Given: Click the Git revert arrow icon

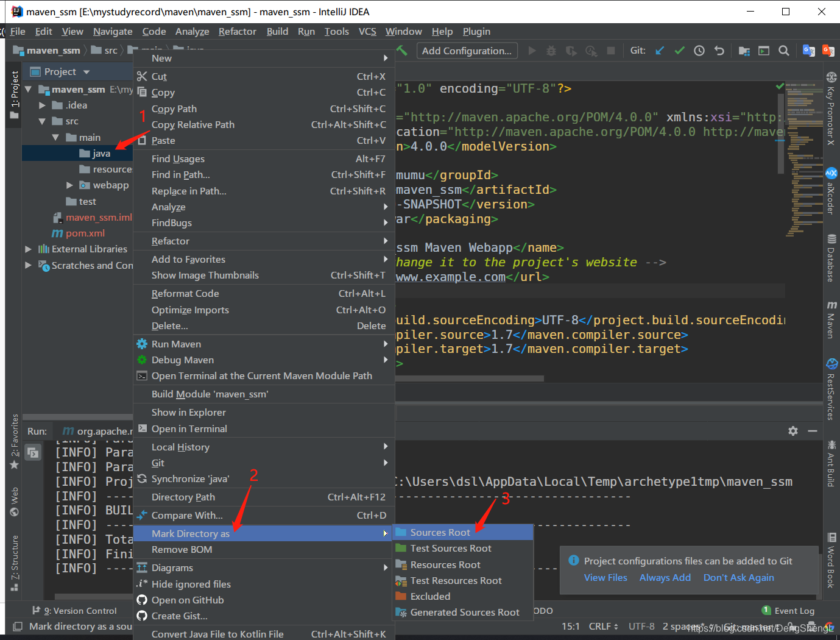Looking at the screenshot, I should (x=719, y=51).
